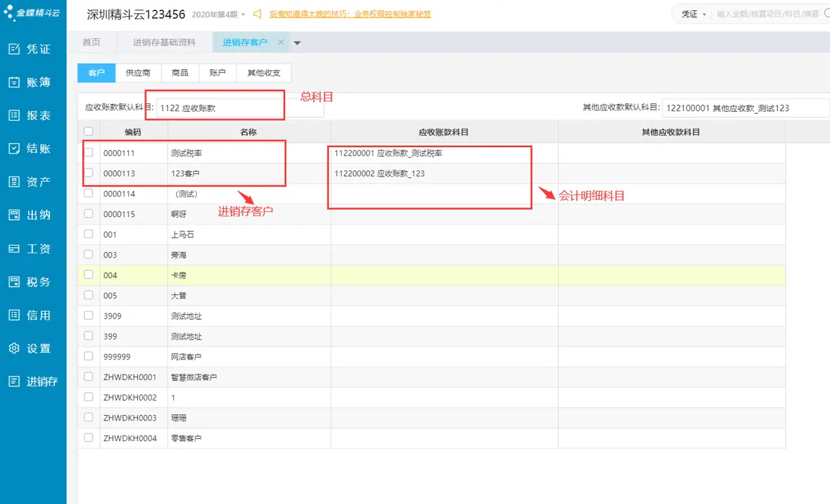Open the 出纳 cashier sidebar icon
The width and height of the screenshot is (830, 504).
pyautogui.click(x=14, y=215)
